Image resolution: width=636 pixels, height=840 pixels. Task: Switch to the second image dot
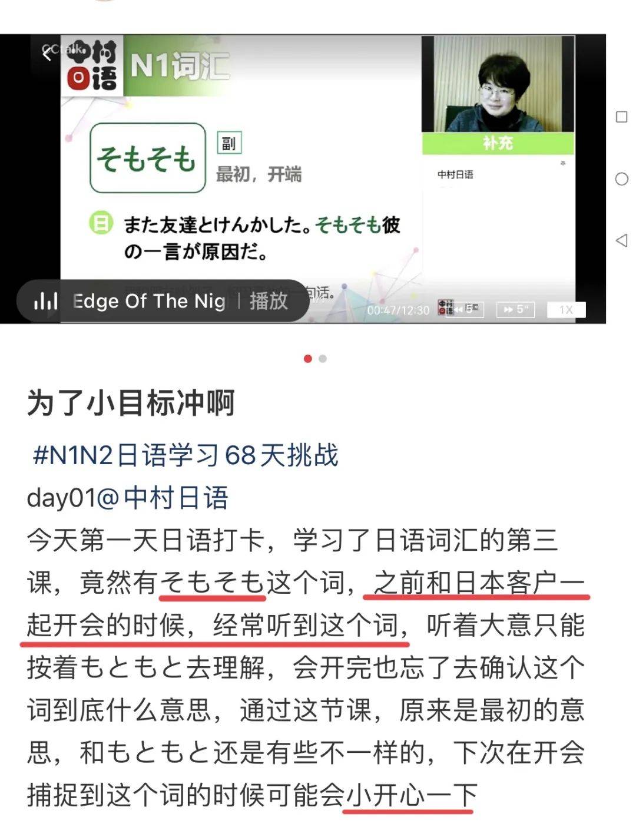[322, 359]
